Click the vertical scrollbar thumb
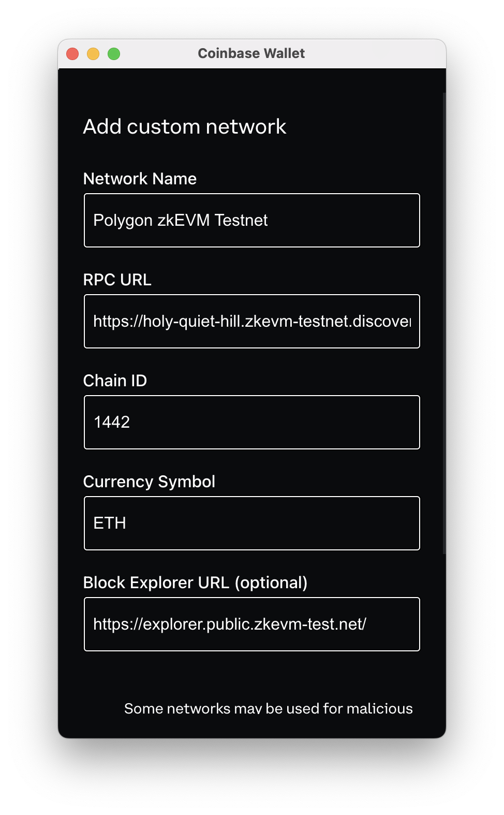The width and height of the screenshot is (504, 815). tap(444, 323)
